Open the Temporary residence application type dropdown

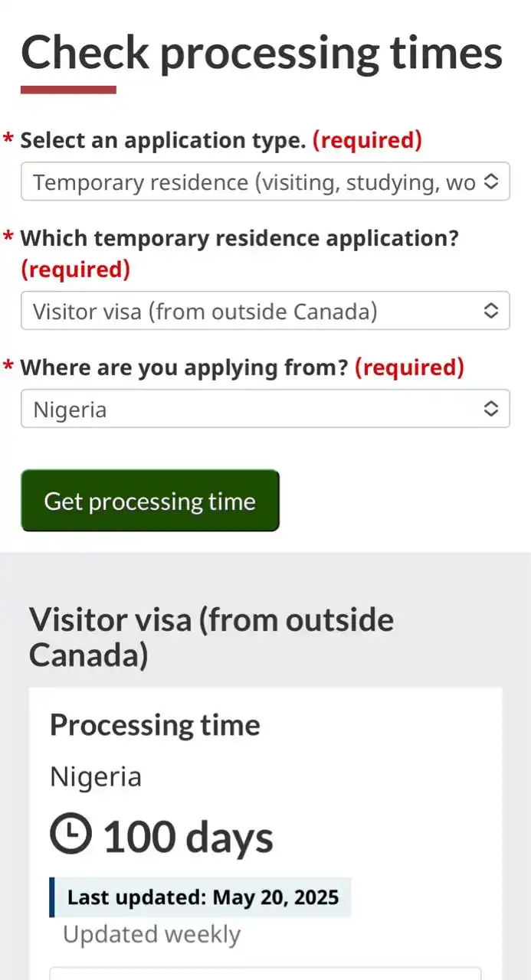point(265,181)
